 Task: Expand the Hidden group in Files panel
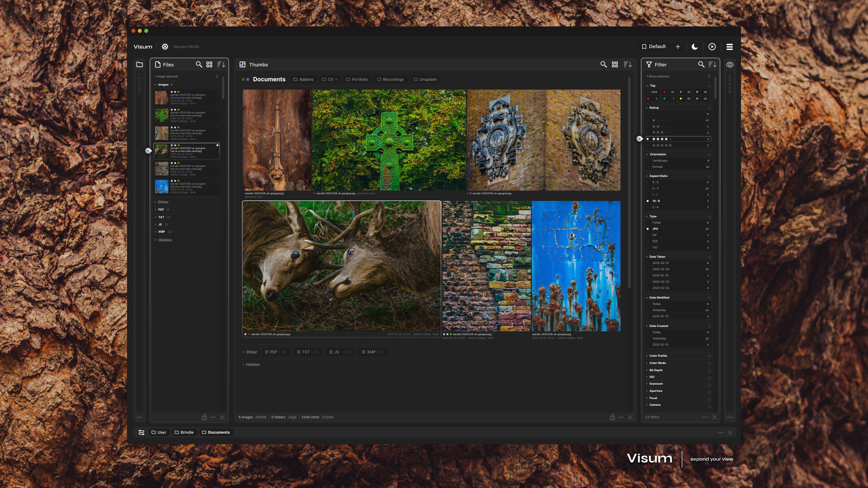(165, 240)
